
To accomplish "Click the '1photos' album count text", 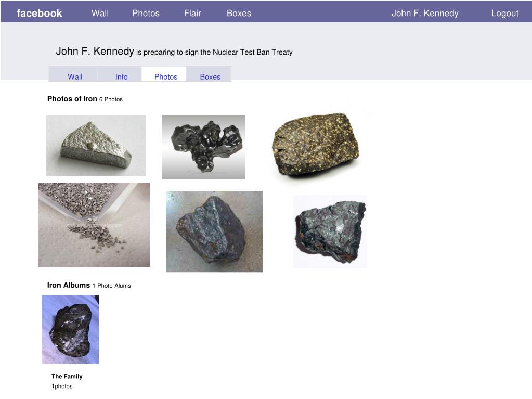I will point(62,386).
